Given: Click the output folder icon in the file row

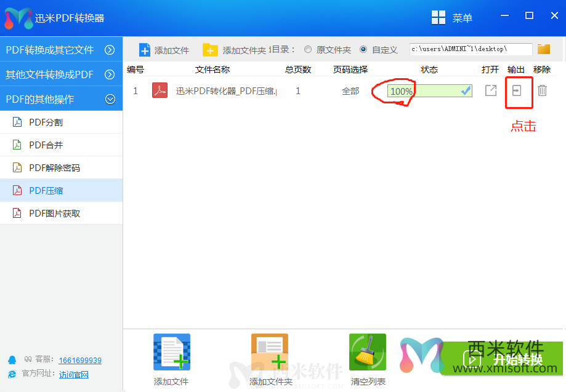Looking at the screenshot, I should click(x=518, y=90).
